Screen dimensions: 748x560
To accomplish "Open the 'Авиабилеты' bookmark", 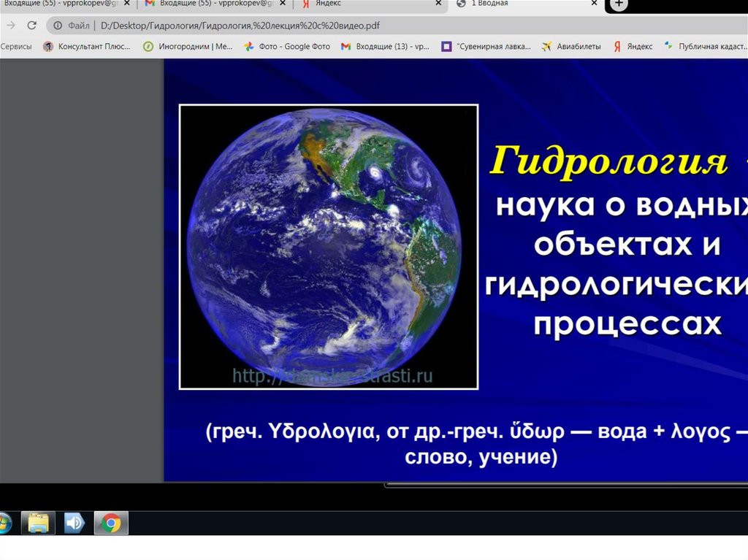I will click(x=571, y=46).
